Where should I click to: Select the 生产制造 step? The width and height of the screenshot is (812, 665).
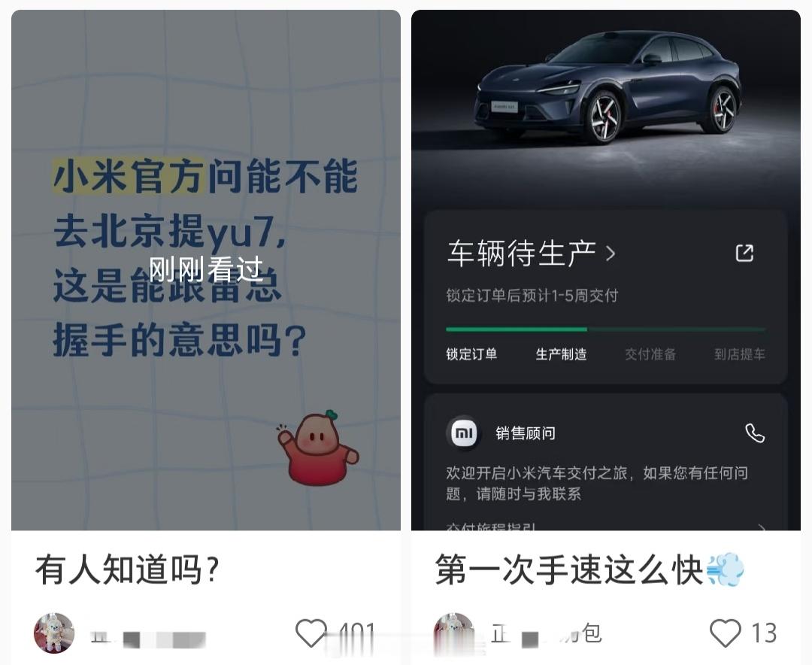pyautogui.click(x=561, y=354)
